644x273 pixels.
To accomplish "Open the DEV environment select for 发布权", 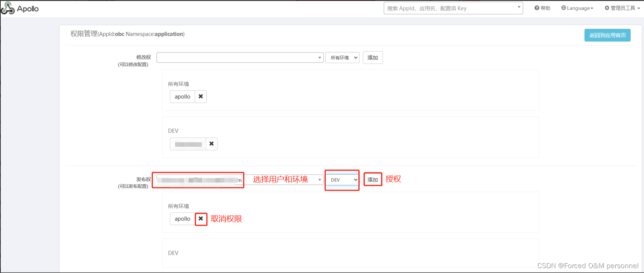I will pyautogui.click(x=342, y=180).
